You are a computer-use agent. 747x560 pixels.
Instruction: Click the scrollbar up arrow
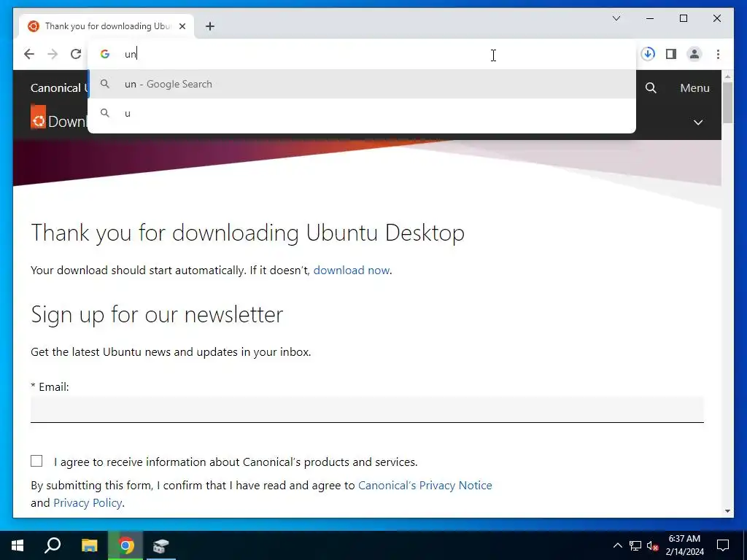point(727,76)
